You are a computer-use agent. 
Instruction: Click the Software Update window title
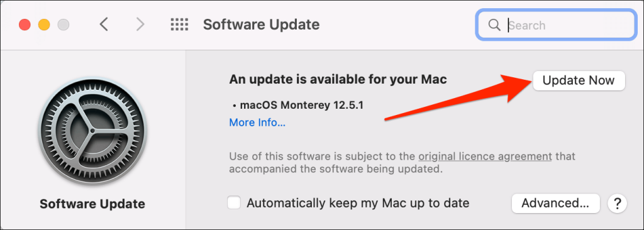(x=261, y=25)
